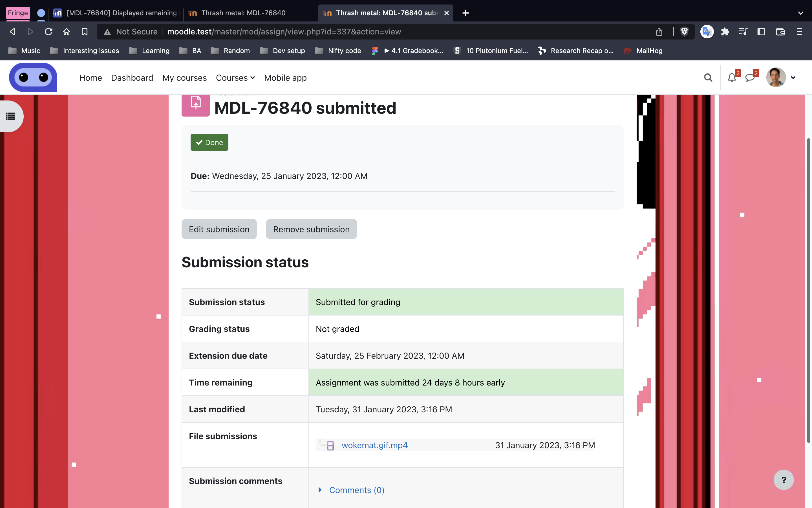This screenshot has height=508, width=812.
Task: Click Edit submission
Action: (219, 229)
